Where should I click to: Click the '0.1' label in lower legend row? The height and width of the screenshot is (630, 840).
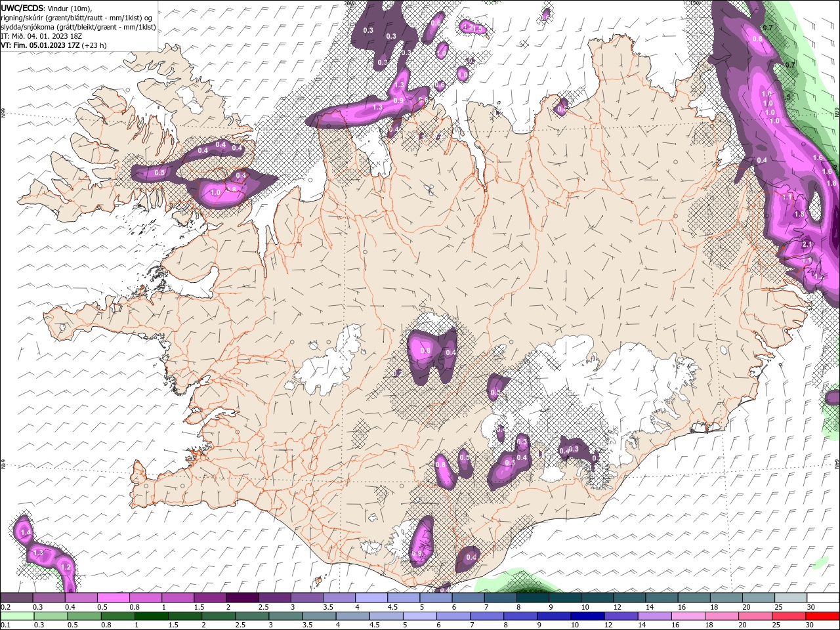coord(5,625)
